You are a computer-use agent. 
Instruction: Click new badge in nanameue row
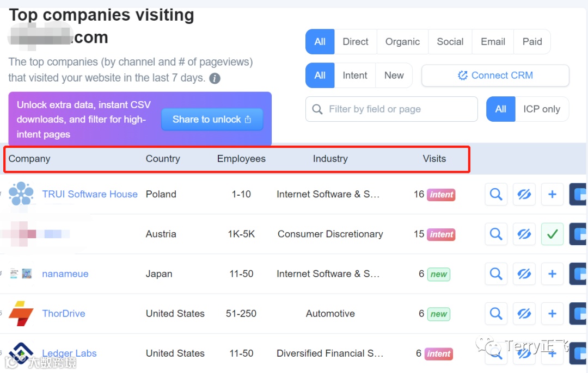pyautogui.click(x=438, y=275)
